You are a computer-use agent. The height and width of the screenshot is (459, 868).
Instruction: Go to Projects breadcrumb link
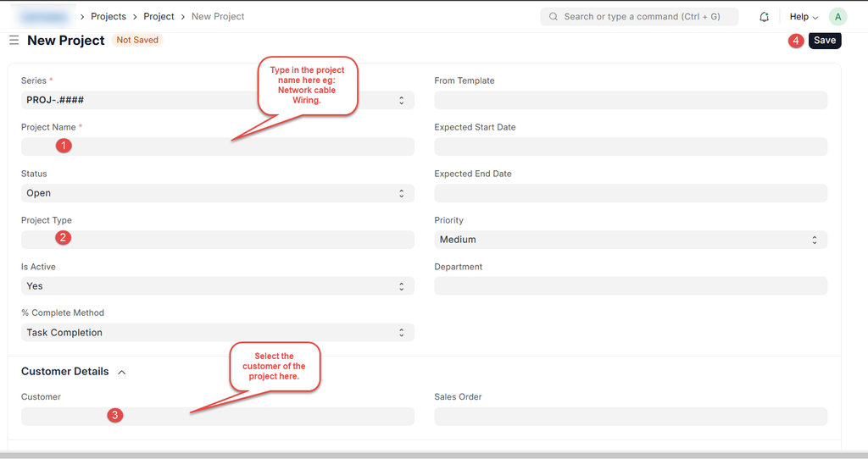coord(108,17)
